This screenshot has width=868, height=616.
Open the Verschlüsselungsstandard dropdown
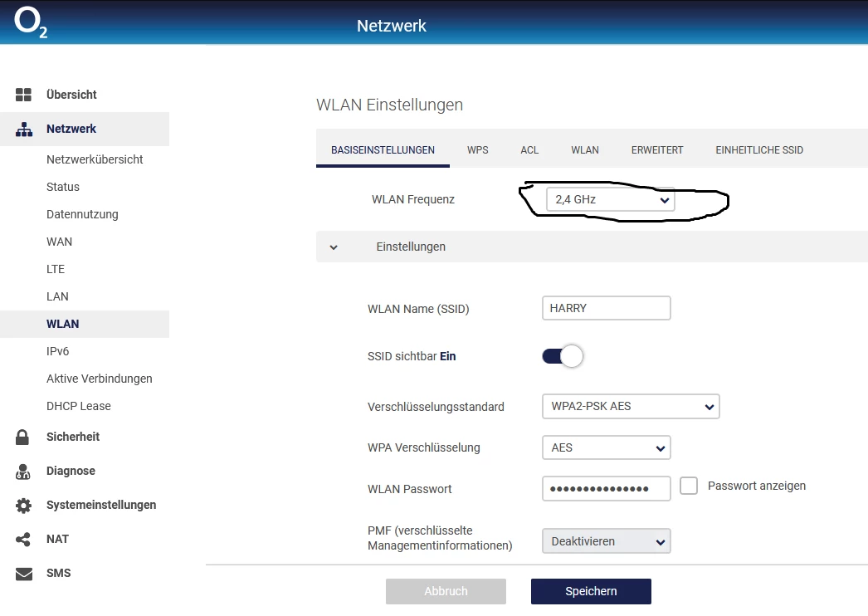click(630, 407)
